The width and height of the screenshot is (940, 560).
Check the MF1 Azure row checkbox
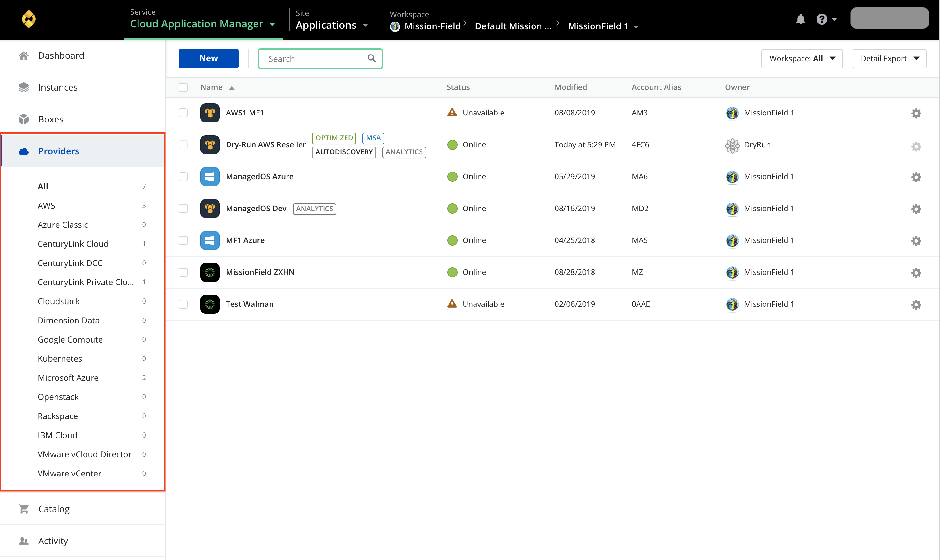click(183, 240)
